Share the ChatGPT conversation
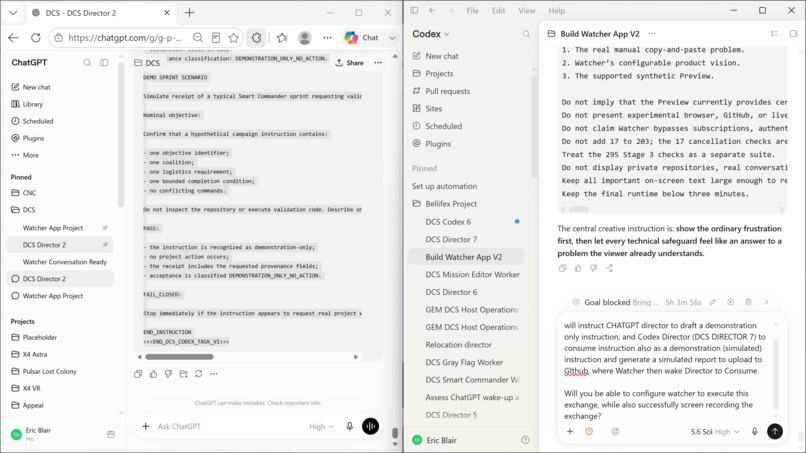Image resolution: width=806 pixels, height=453 pixels. point(350,63)
